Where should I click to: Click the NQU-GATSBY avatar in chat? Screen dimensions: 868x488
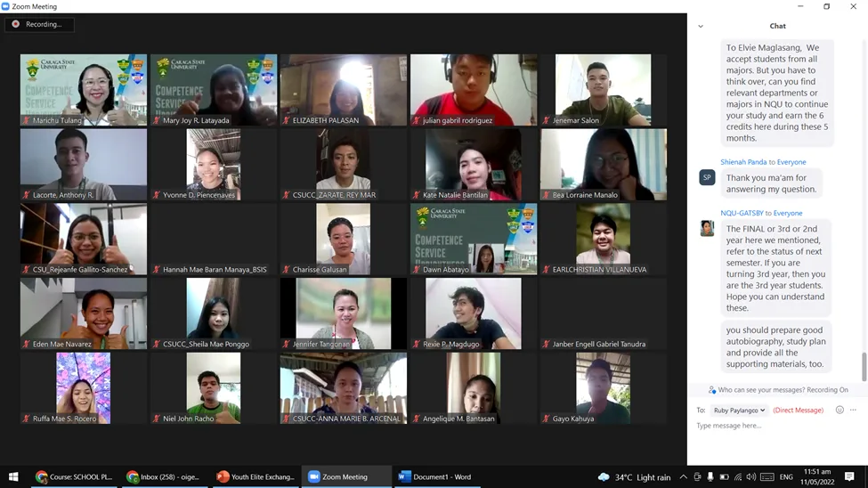pos(707,229)
